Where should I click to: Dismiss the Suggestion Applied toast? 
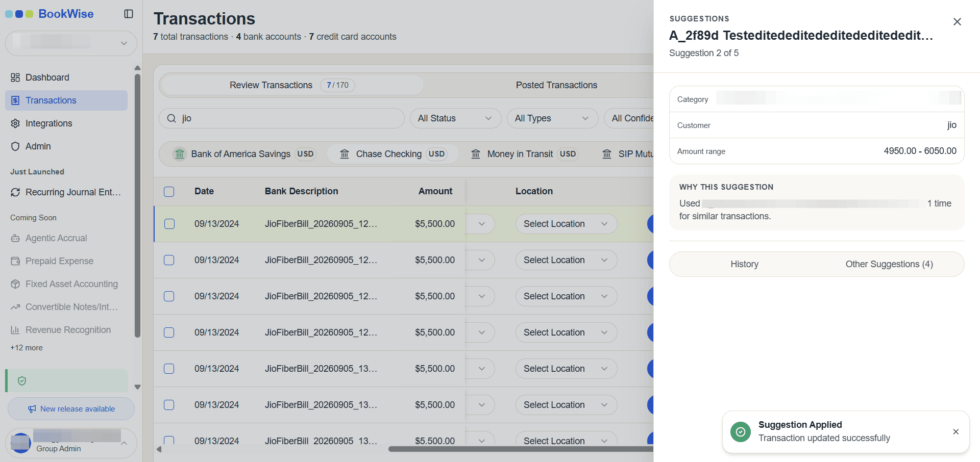(x=955, y=432)
